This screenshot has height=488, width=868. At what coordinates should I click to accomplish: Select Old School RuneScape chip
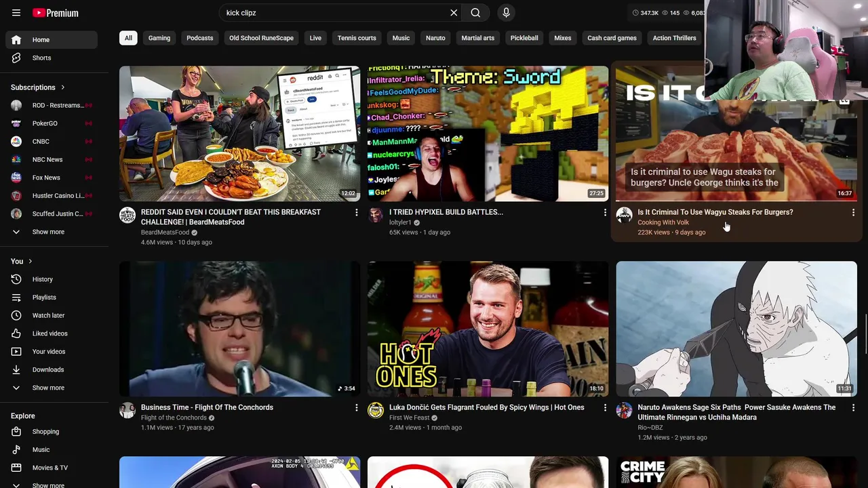tap(261, 38)
